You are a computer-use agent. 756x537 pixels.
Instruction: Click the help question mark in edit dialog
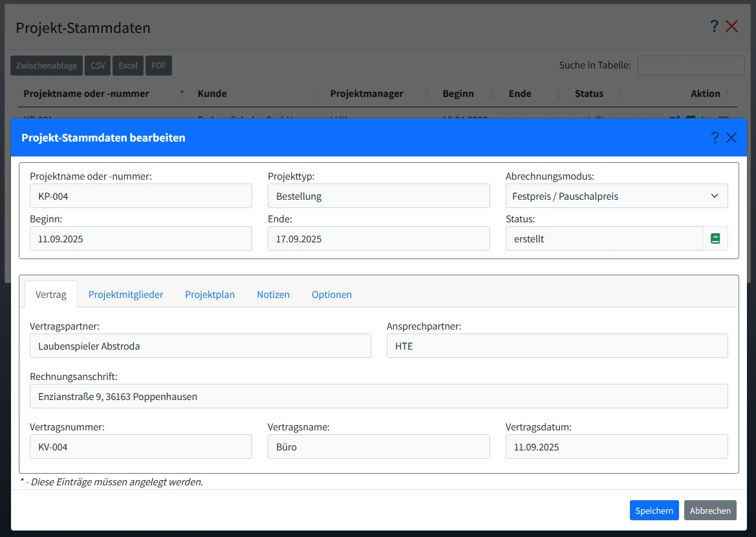715,137
